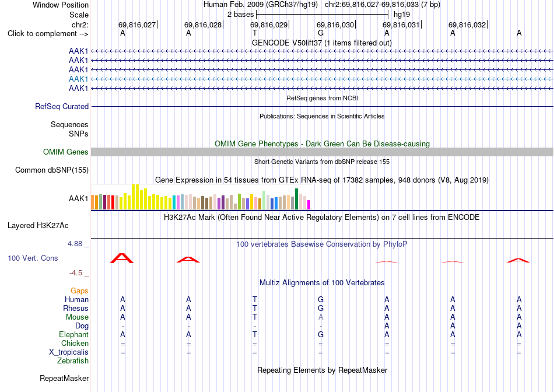
Task: Click the 4.88 PhyloP upper limit value
Action: click(75, 244)
